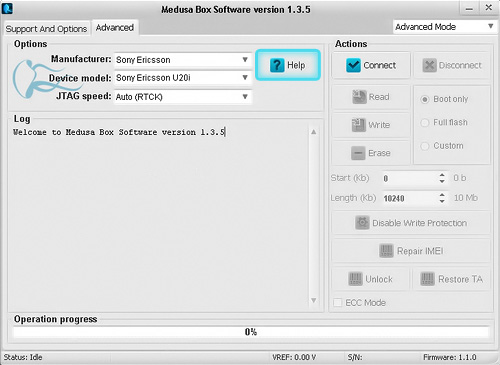
Task: Enable the ECC Mode checkbox
Action: pyautogui.click(x=338, y=302)
